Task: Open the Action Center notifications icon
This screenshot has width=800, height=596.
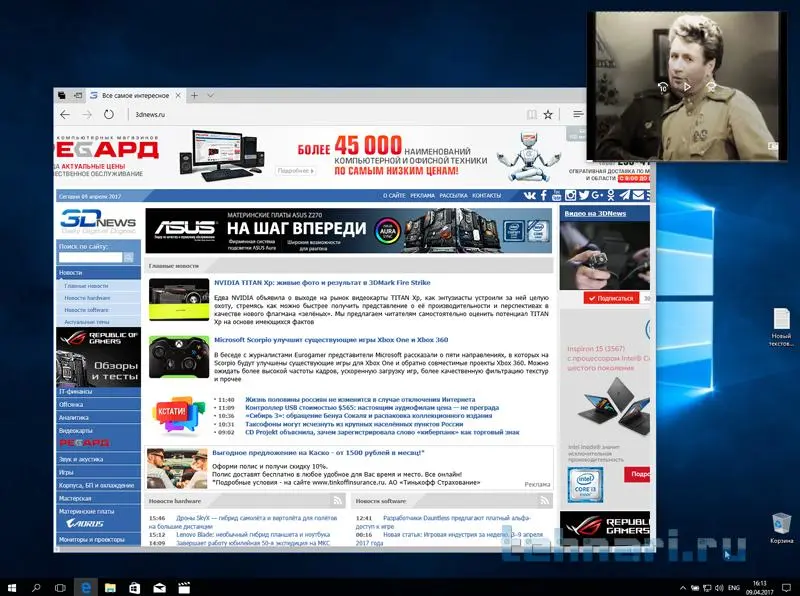Action: coord(787,588)
